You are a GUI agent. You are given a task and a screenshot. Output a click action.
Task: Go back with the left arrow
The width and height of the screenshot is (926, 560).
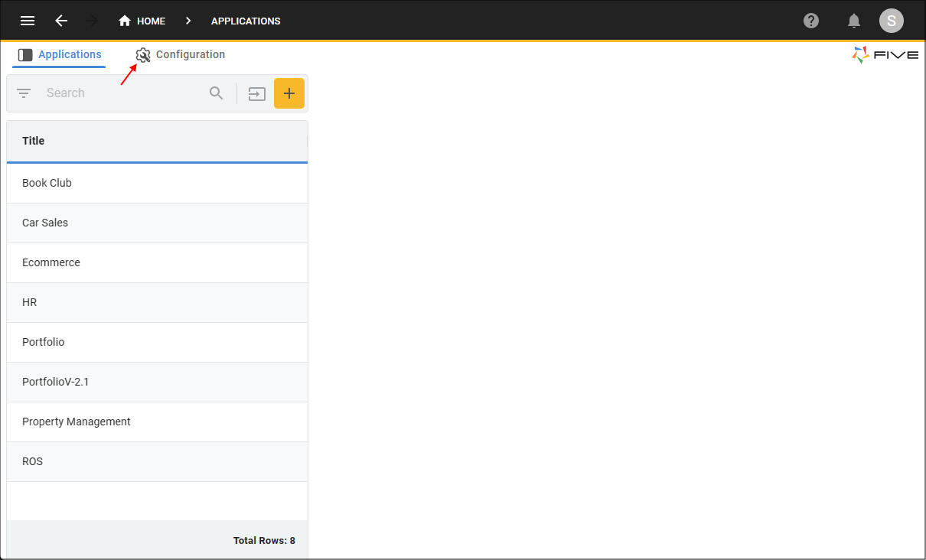click(61, 21)
